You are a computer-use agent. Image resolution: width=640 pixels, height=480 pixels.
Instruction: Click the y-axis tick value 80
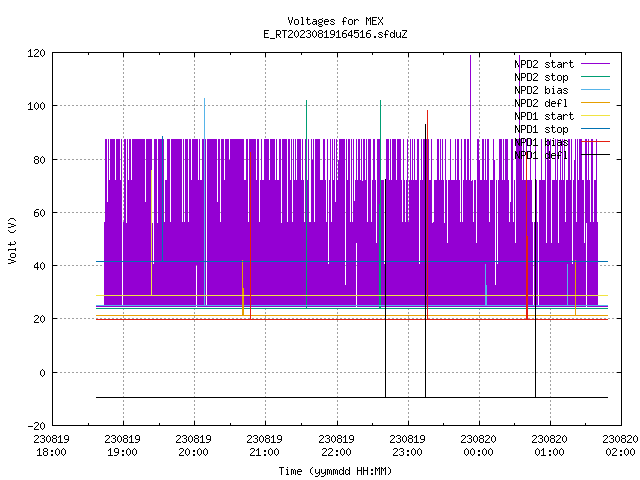pos(39,160)
